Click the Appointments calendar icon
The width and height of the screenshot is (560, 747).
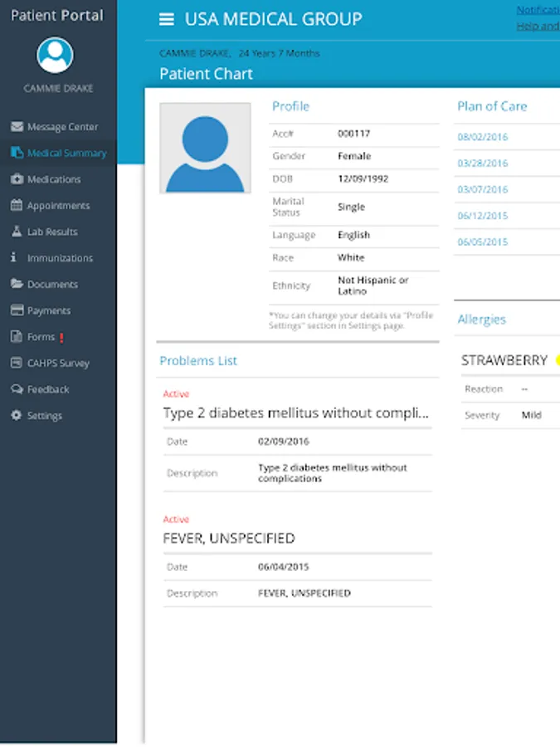[17, 205]
